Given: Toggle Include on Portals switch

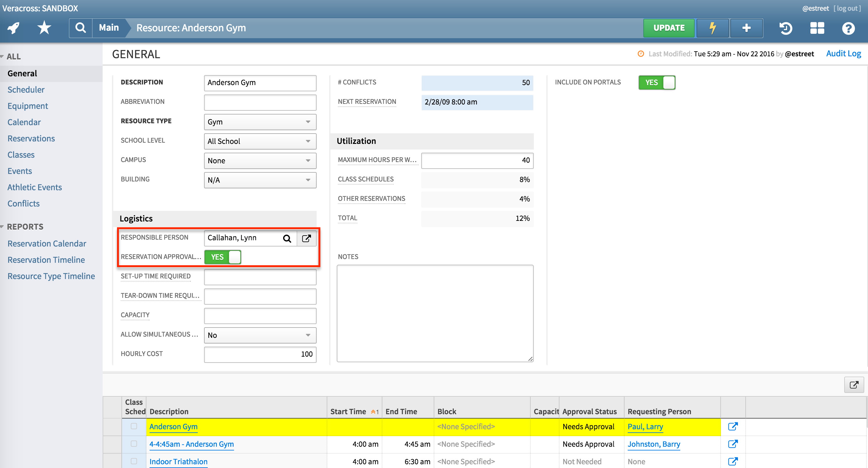Looking at the screenshot, I should (x=656, y=83).
